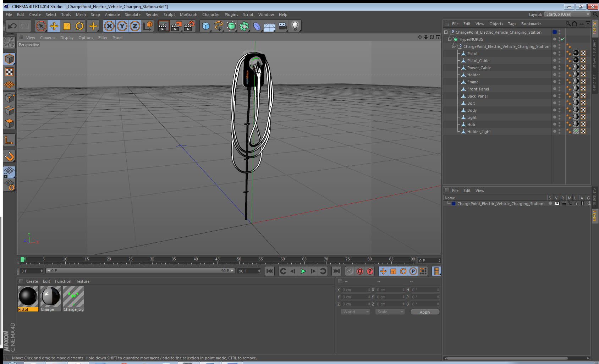
Task: Render the active view clapperboard icon
Action: pos(163,26)
